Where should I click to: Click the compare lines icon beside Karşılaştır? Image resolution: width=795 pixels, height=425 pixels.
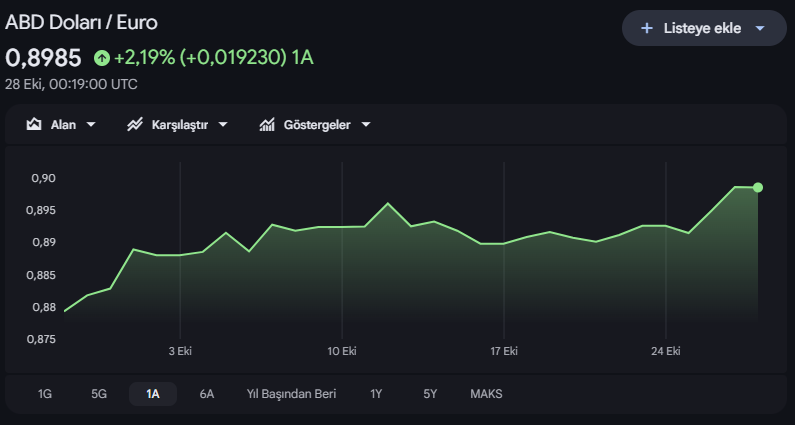(x=135, y=124)
